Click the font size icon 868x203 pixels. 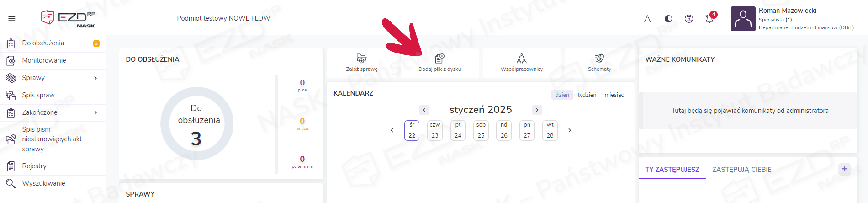click(x=647, y=19)
